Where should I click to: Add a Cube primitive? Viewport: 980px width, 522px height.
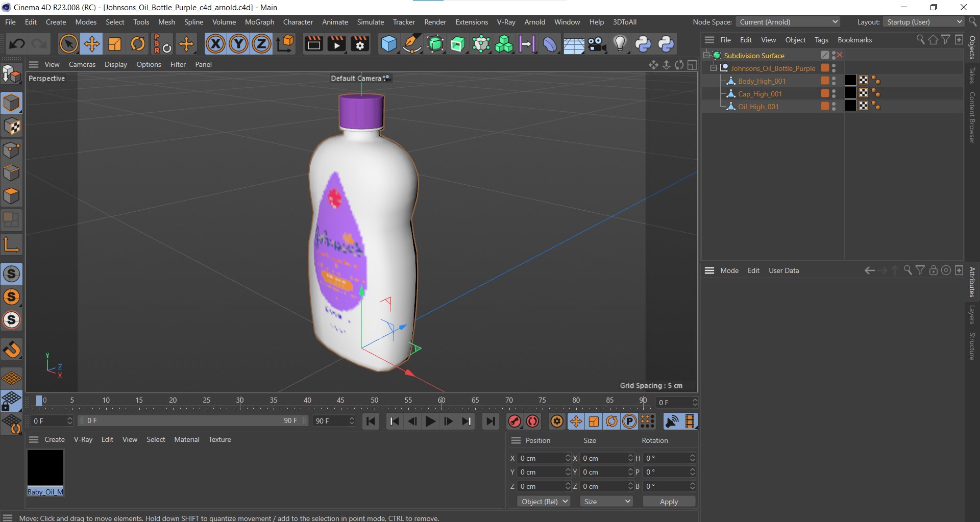(x=388, y=44)
